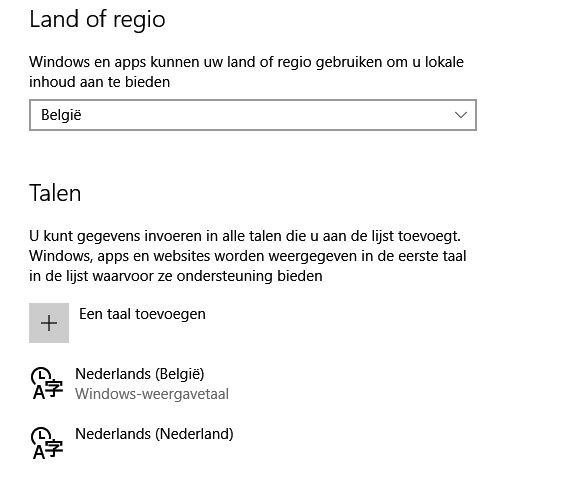563x500 pixels.
Task: Click the 'Talen' section heading
Action: pyautogui.click(x=55, y=193)
